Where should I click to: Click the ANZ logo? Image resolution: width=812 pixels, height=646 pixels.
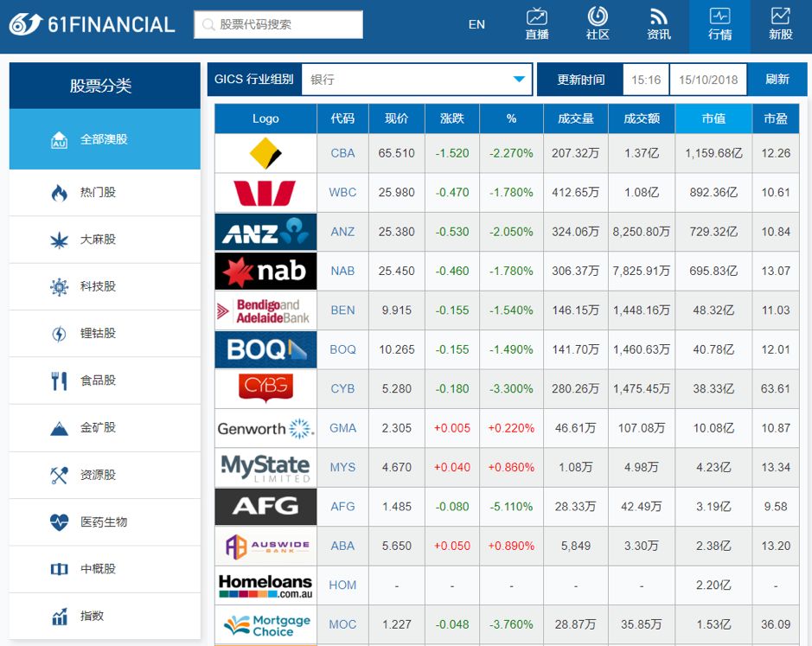(265, 232)
